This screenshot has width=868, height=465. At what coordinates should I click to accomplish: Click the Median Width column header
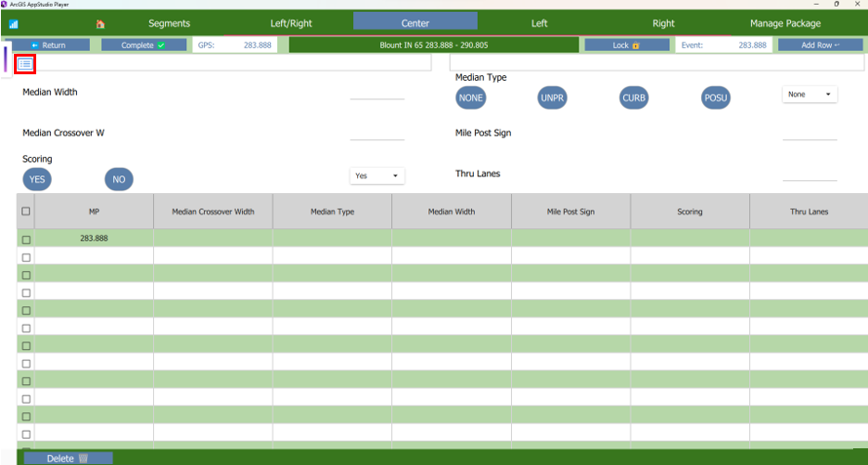452,212
